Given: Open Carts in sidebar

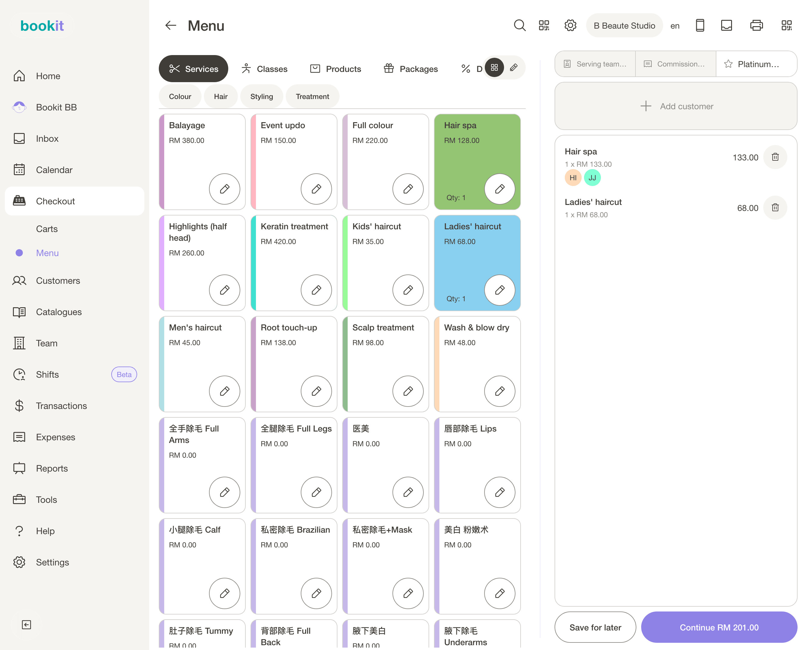Looking at the screenshot, I should click(47, 229).
